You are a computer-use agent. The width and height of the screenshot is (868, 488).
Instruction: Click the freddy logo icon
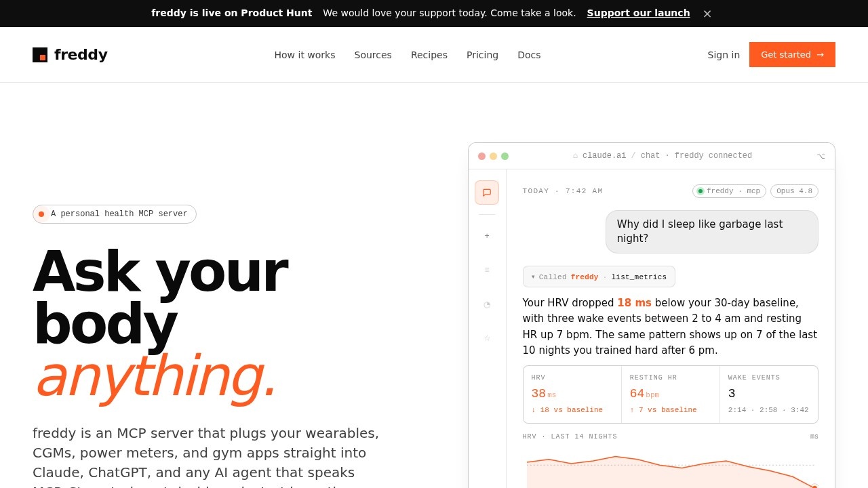point(40,55)
